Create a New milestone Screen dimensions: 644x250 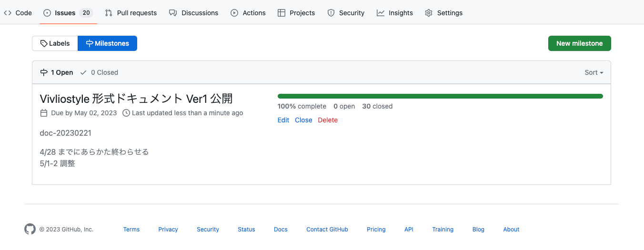tap(580, 43)
